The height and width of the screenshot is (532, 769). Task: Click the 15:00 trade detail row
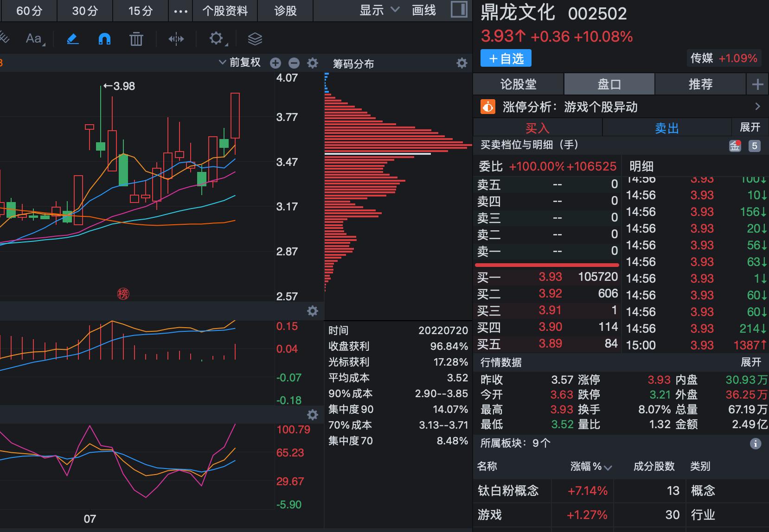[697, 345]
